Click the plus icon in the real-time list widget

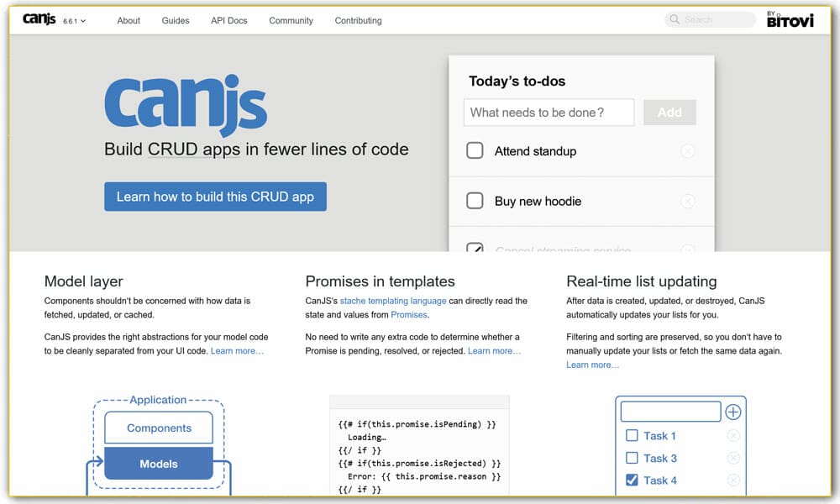pyautogui.click(x=734, y=411)
